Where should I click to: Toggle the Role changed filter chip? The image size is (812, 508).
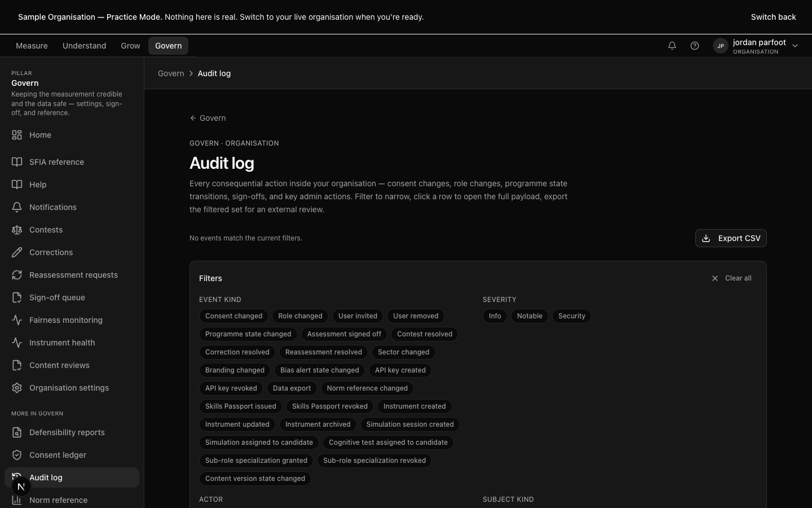300,316
